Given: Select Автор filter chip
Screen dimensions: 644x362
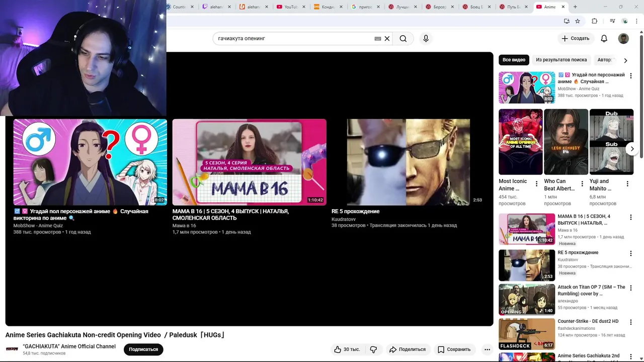Looking at the screenshot, I should pyautogui.click(x=605, y=60).
